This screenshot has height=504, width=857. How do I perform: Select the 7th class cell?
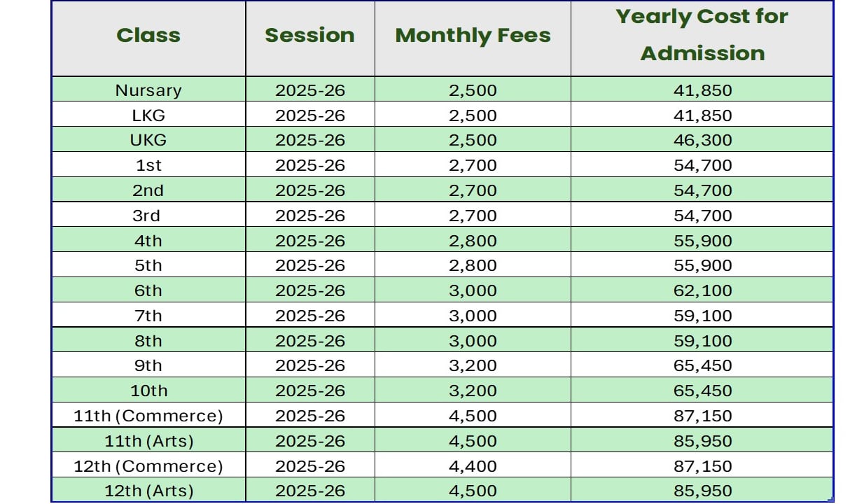coord(148,316)
